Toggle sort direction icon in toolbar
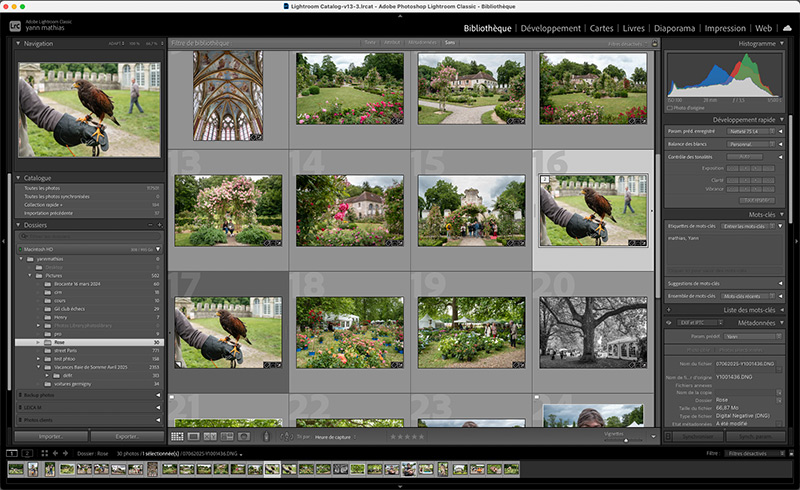 click(x=287, y=436)
